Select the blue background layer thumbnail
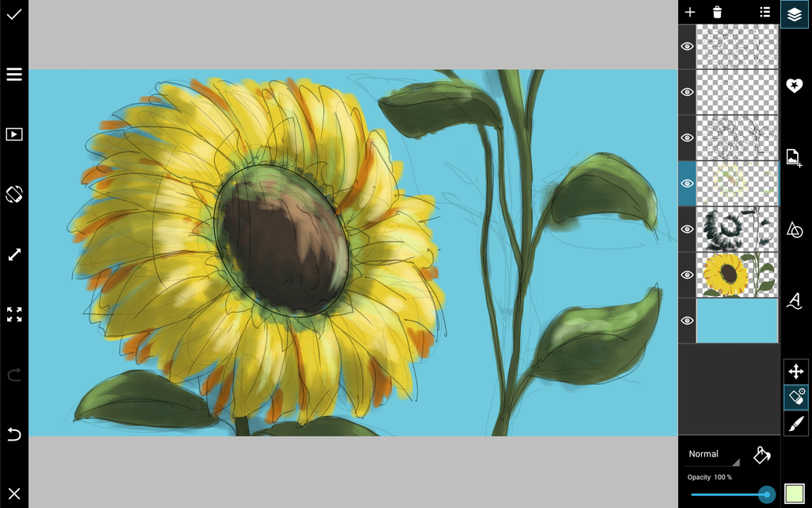The image size is (812, 508). (737, 321)
